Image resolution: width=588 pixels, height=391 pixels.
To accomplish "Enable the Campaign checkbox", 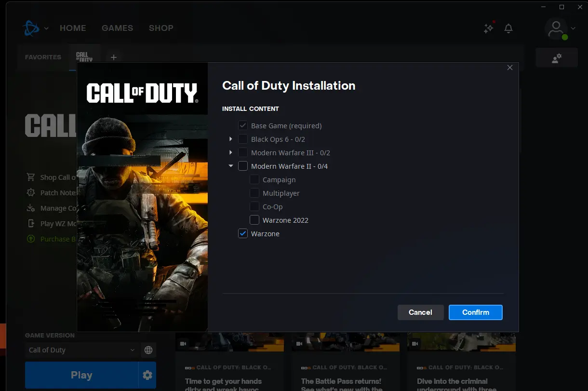I will click(254, 179).
